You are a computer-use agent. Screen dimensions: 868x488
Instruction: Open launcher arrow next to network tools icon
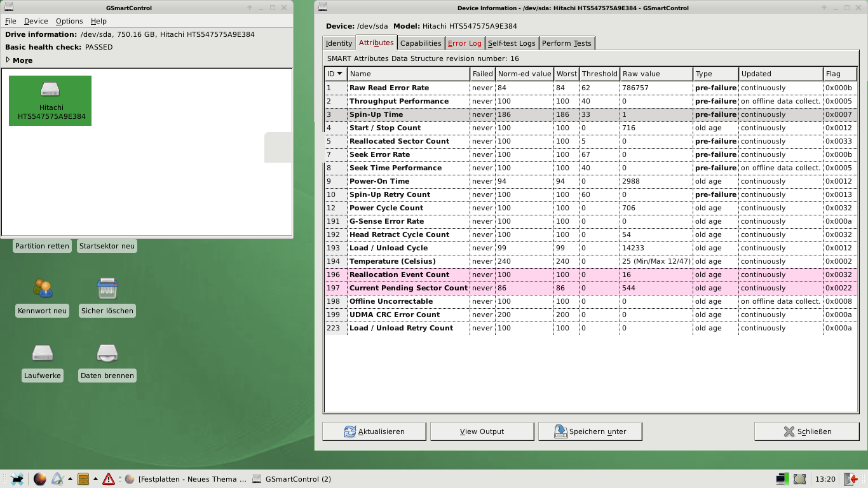(69, 479)
